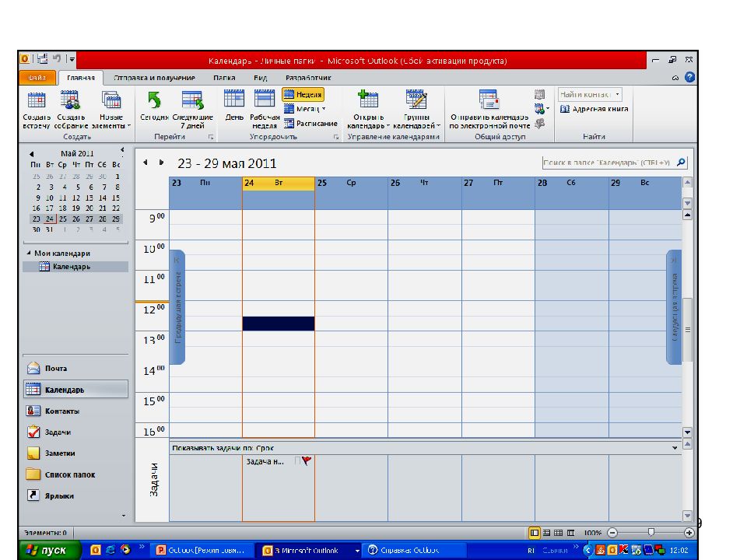Image resolution: width=747 pixels, height=560 pixels.
Task: Switch to Schedule (Расписание) view
Action: [x=310, y=124]
